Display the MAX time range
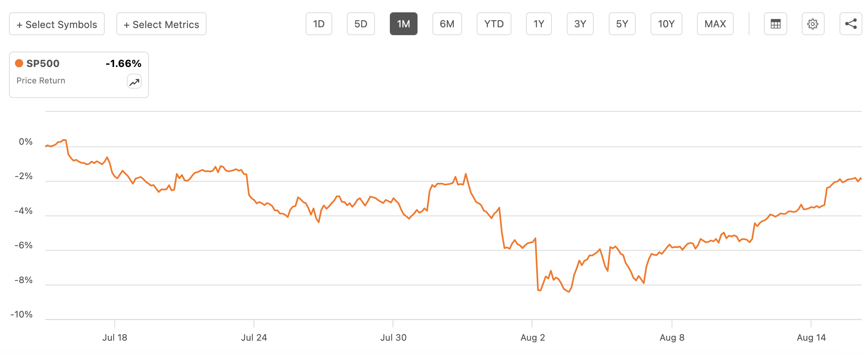The height and width of the screenshot is (356, 868). [715, 24]
